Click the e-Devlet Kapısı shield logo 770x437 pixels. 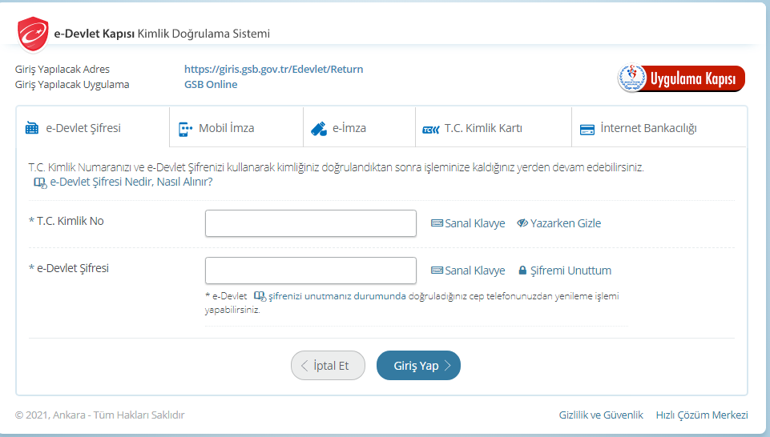pos(33,34)
